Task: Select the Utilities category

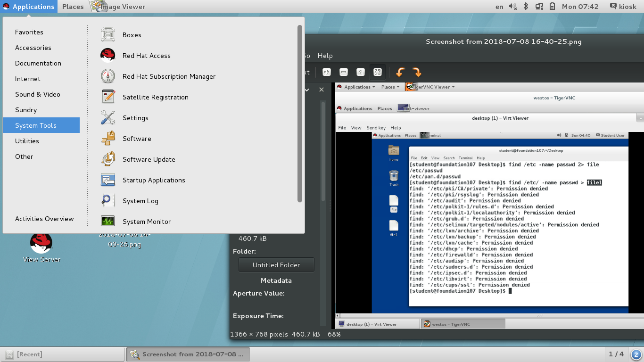Action: click(41, 141)
